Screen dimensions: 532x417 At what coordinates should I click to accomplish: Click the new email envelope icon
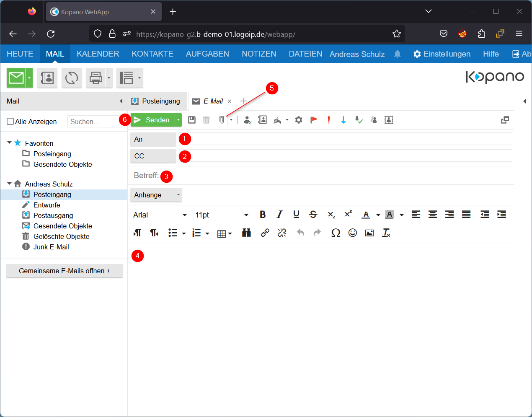pyautogui.click(x=16, y=78)
